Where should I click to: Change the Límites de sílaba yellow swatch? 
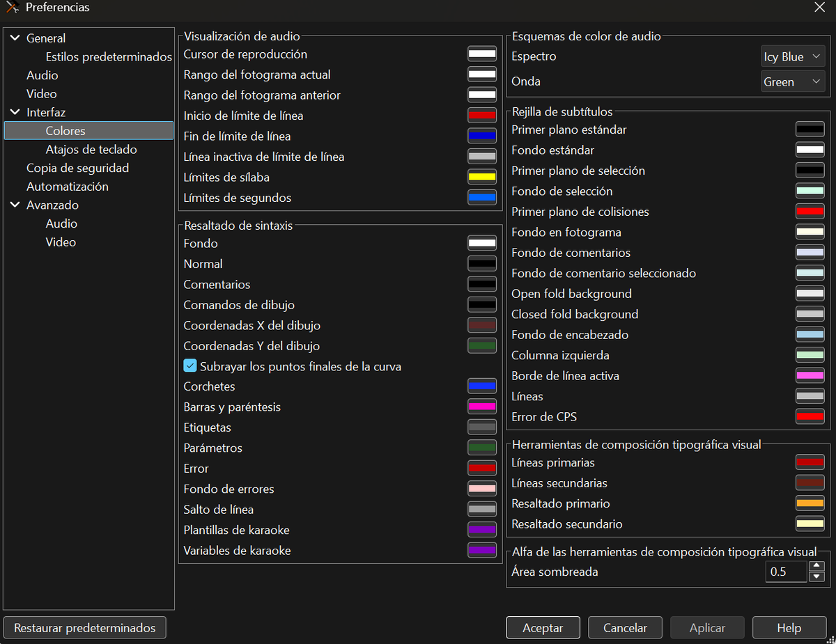coord(482,178)
